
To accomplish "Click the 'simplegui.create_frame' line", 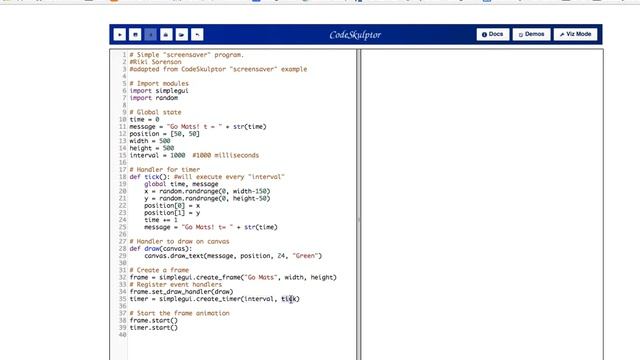I will (233, 278).
